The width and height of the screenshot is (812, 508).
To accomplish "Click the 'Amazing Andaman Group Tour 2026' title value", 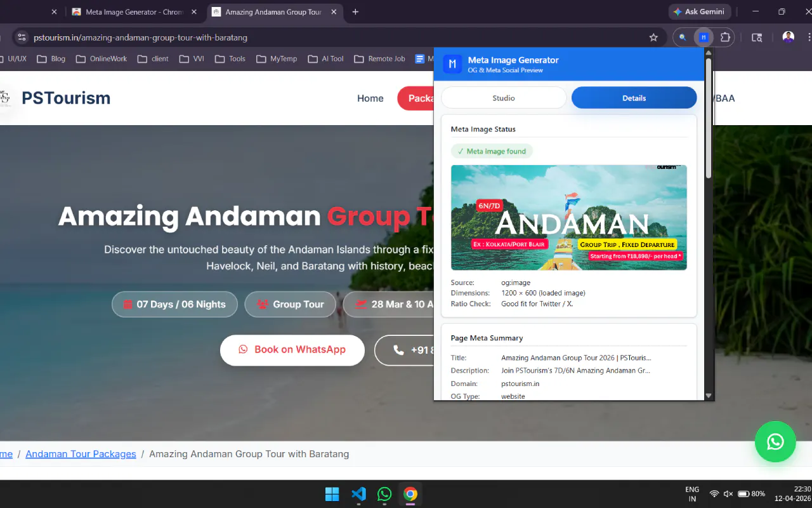I will [576, 358].
